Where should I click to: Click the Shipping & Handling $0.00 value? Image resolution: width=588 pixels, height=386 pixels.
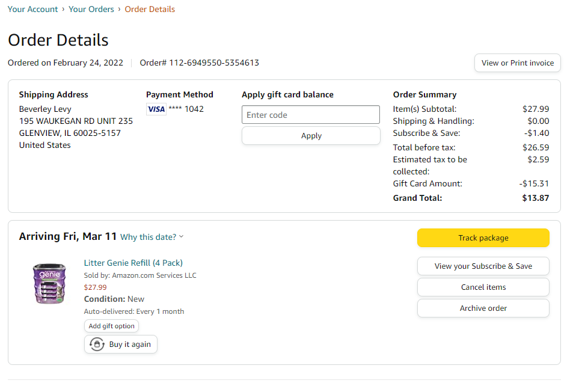pos(538,121)
